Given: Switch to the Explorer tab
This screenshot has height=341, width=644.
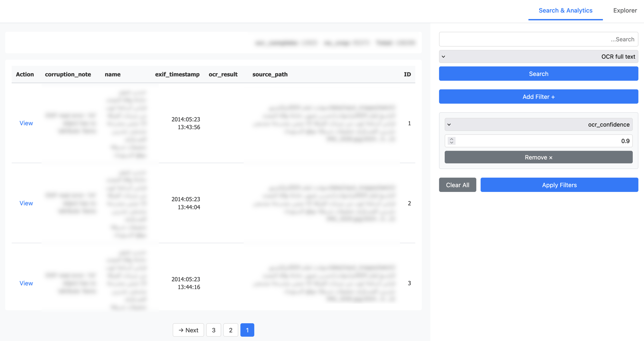Looking at the screenshot, I should pos(625,10).
